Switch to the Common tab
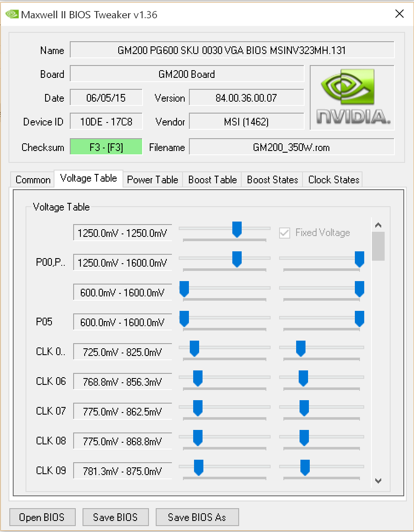Image resolution: width=414 pixels, height=532 pixels. 33,180
